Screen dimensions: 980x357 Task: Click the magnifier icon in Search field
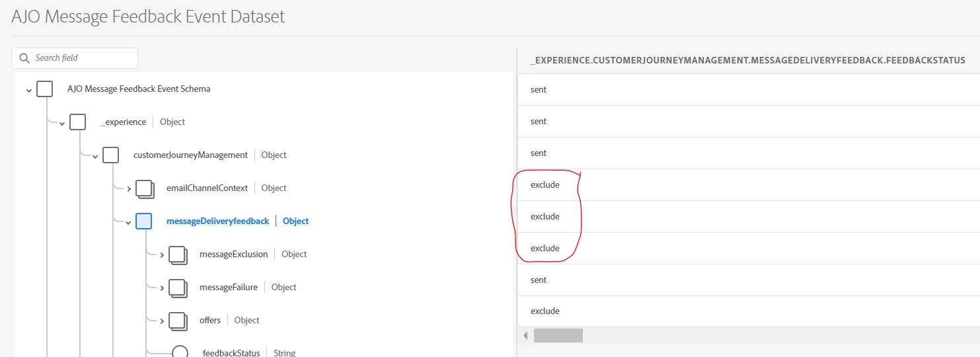24,58
